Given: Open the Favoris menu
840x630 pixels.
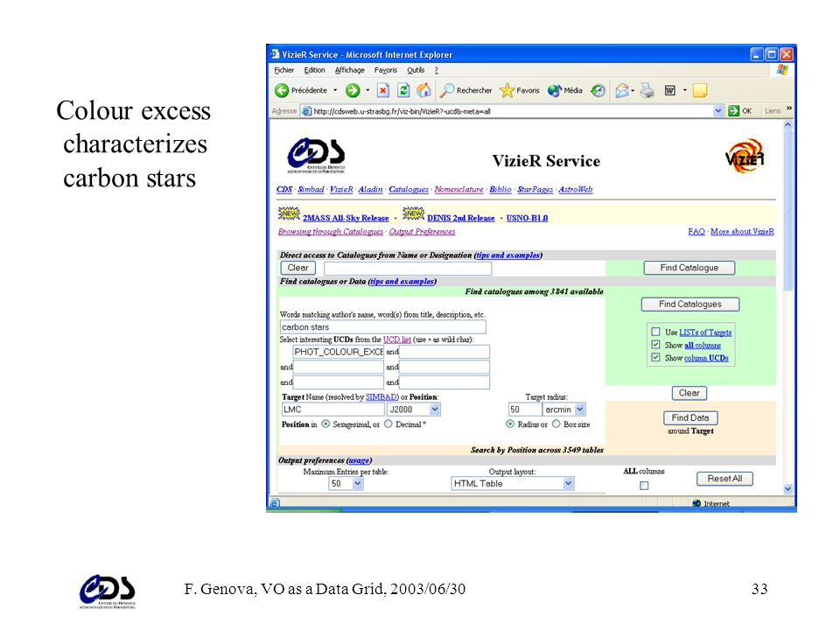Looking at the screenshot, I should point(386,70).
